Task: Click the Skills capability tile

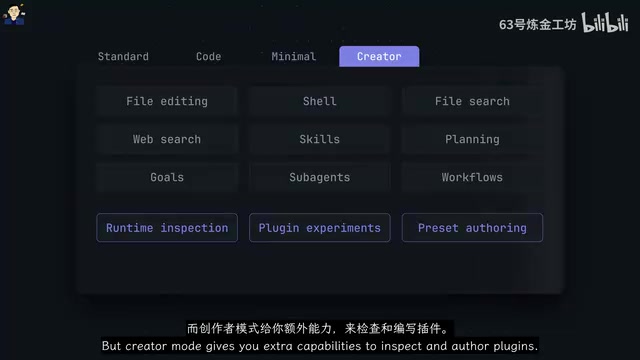Action: click(320, 139)
